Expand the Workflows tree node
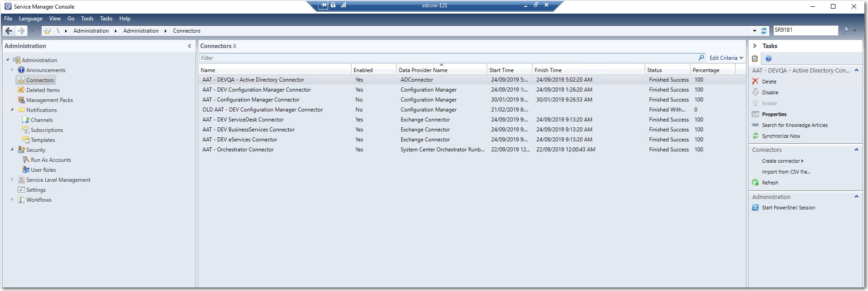 (12, 199)
